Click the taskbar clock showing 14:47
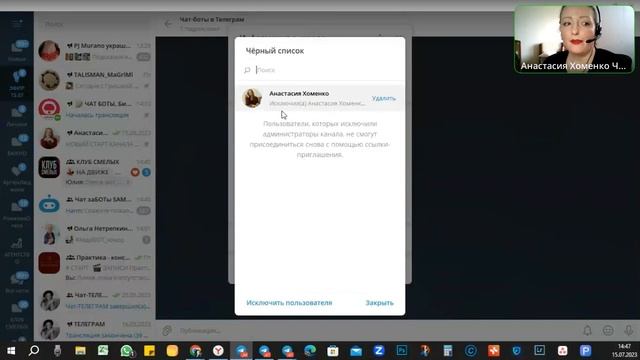640x360 pixels. (x=624, y=351)
